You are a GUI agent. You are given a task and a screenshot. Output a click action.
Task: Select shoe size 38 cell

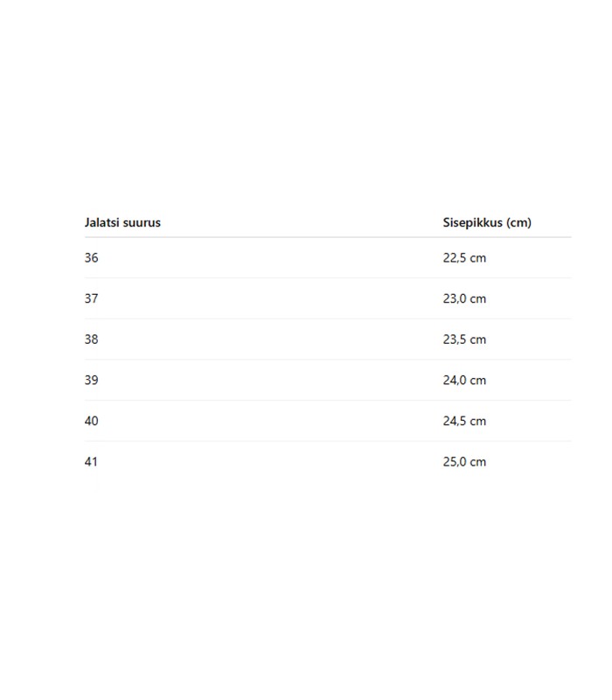92,339
